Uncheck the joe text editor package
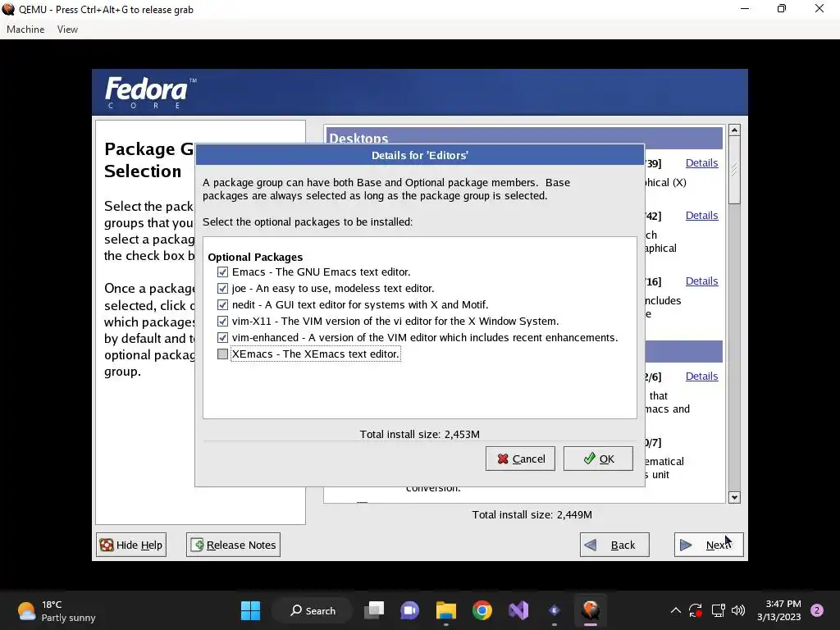Image resolution: width=840 pixels, height=630 pixels. 222,289
